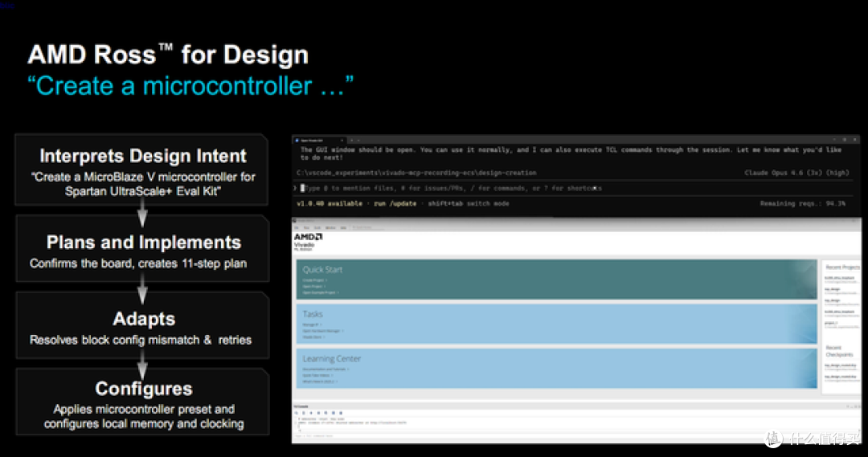Image resolution: width=868 pixels, height=457 pixels.
Task: Click the 'Adapts' heading
Action: pyautogui.click(x=144, y=319)
